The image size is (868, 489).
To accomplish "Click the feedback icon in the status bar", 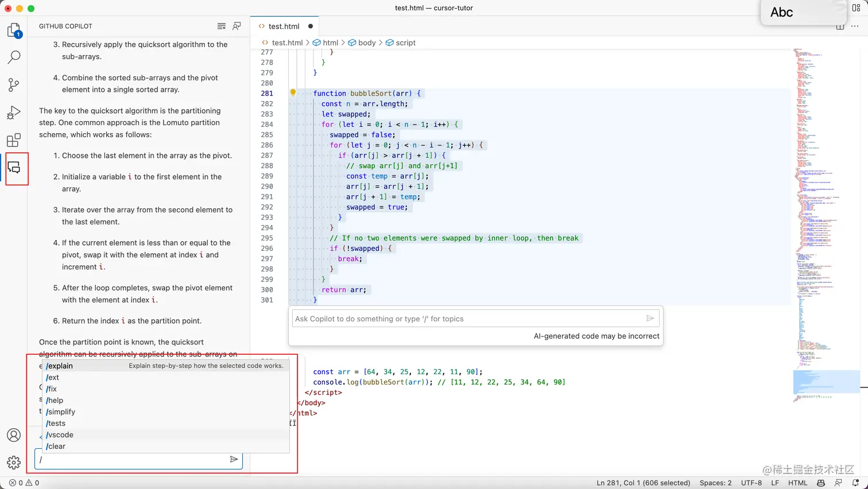I will [x=838, y=483].
